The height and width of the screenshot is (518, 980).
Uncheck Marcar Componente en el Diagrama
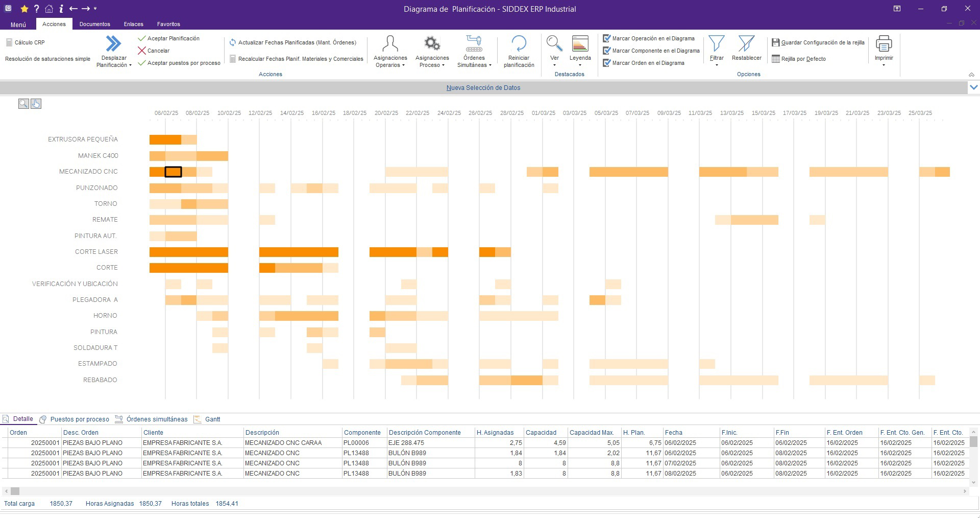coord(607,51)
